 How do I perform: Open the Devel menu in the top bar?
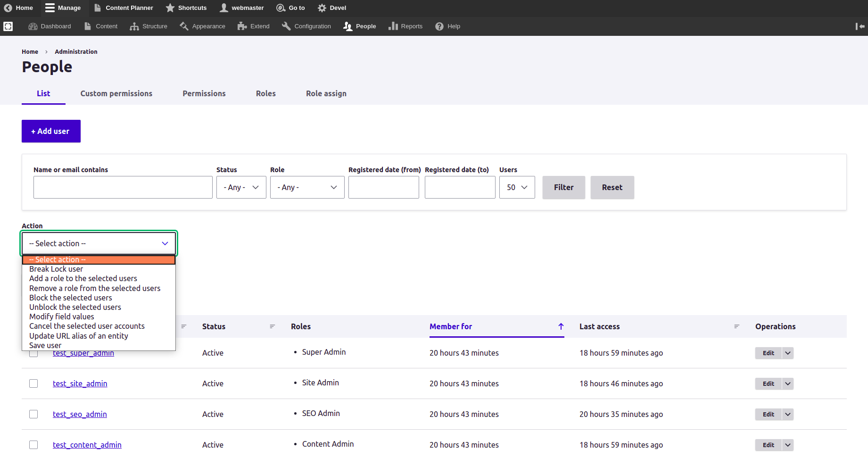point(331,8)
